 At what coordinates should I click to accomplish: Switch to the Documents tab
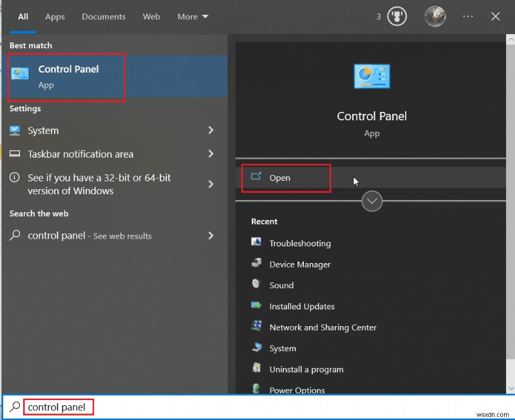tap(104, 17)
